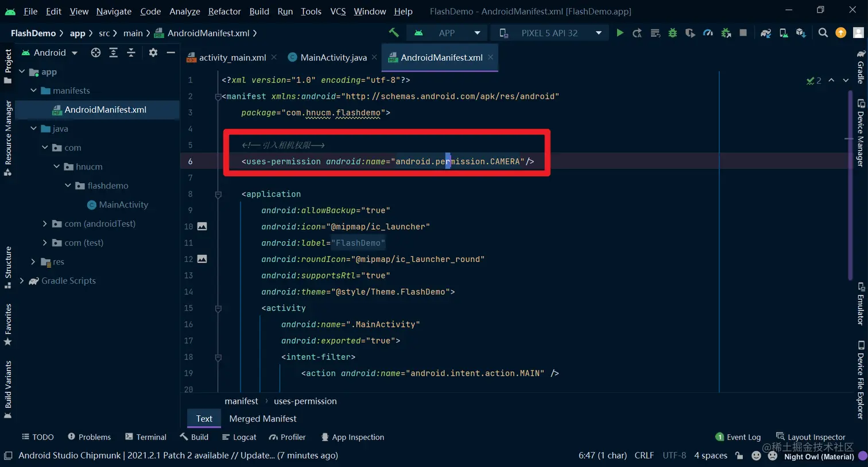Open Search Everywhere magnifier icon
The image size is (868, 467).
(823, 33)
